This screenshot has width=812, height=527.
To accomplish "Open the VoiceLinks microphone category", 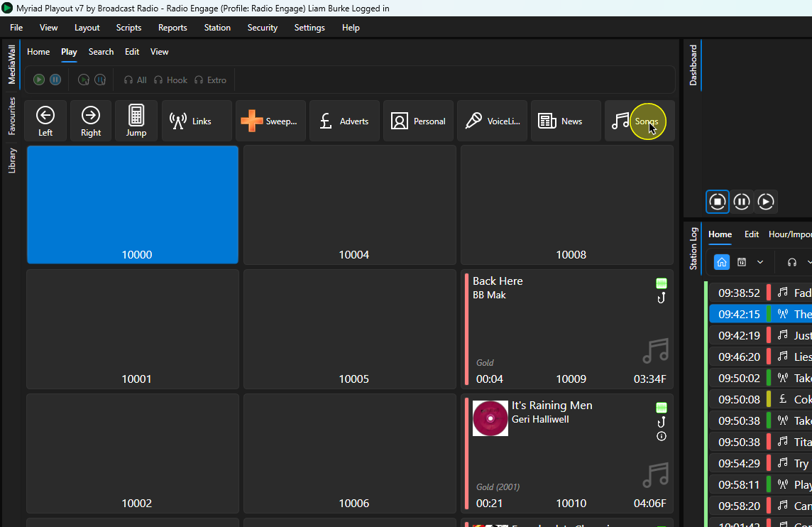I will pyautogui.click(x=492, y=121).
